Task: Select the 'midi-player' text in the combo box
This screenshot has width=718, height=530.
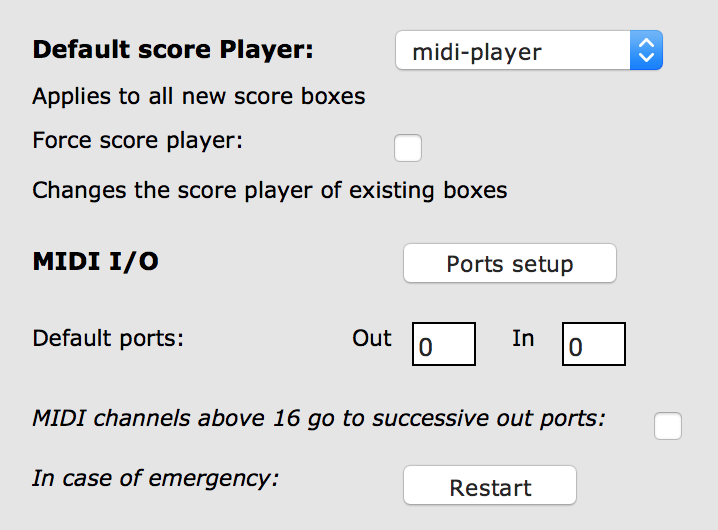Action: pyautogui.click(x=477, y=52)
